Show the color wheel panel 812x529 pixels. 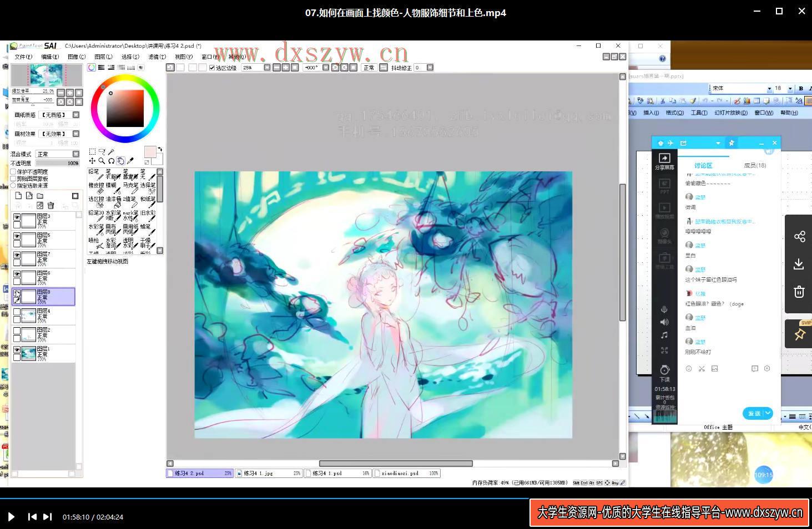pos(92,68)
